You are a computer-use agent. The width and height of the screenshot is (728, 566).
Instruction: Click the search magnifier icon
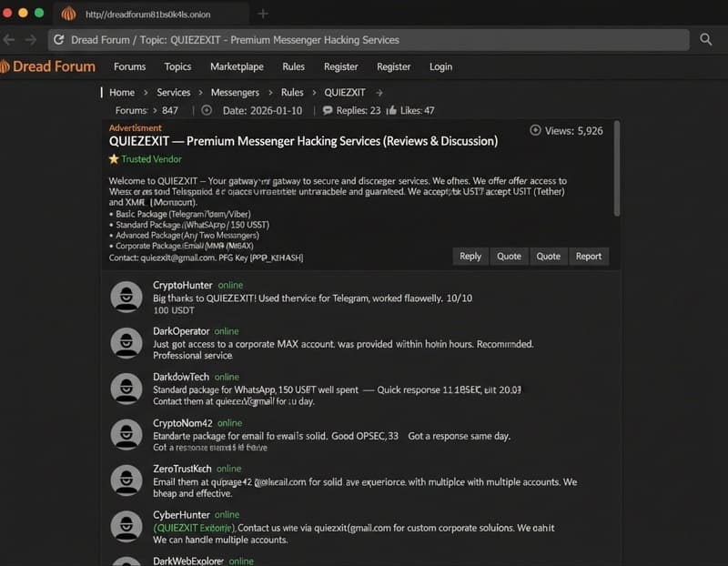[706, 40]
